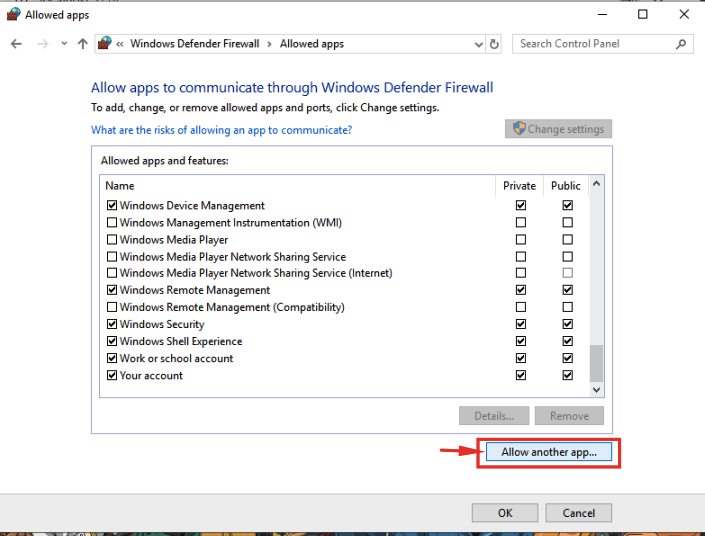The image size is (705, 536).
Task: Toggle Public for Windows Security
Action: (x=567, y=324)
